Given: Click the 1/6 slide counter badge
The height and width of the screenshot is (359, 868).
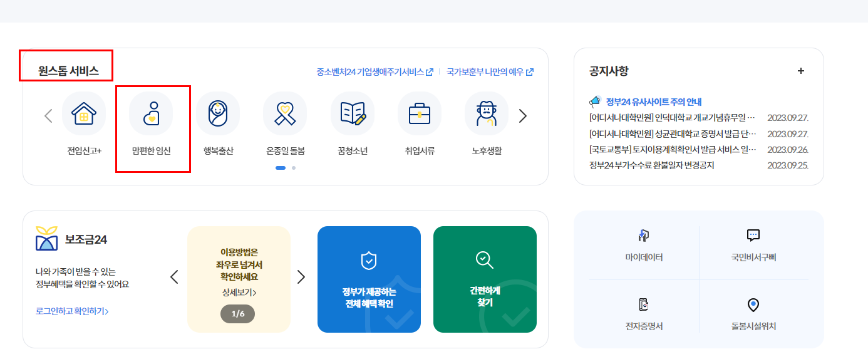Looking at the screenshot, I should click(x=238, y=313).
